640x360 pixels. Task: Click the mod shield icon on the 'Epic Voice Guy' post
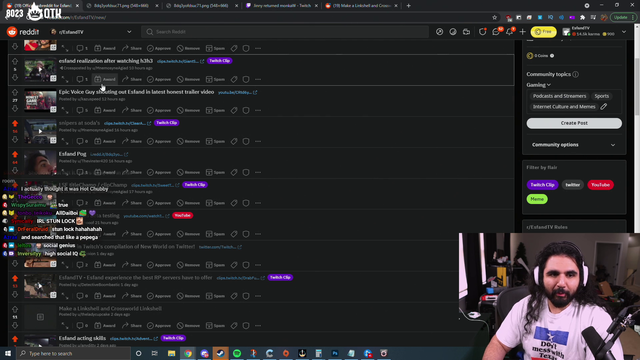246,110
